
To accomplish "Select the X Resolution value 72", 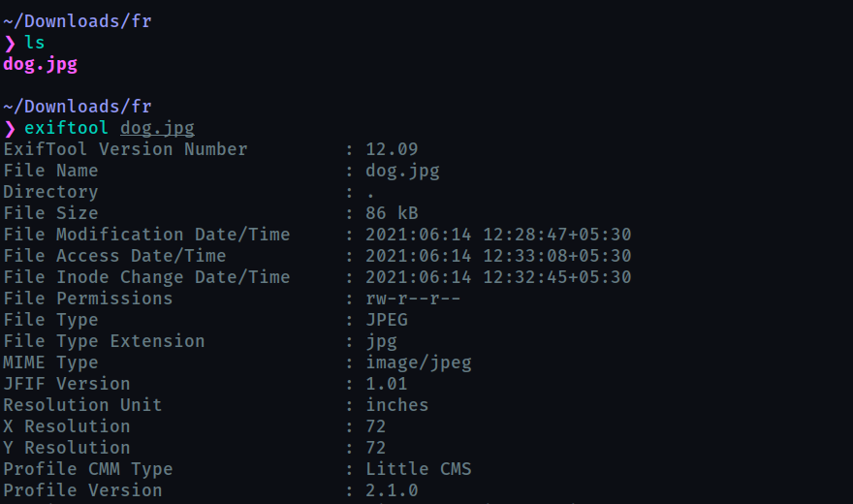I will point(376,426).
